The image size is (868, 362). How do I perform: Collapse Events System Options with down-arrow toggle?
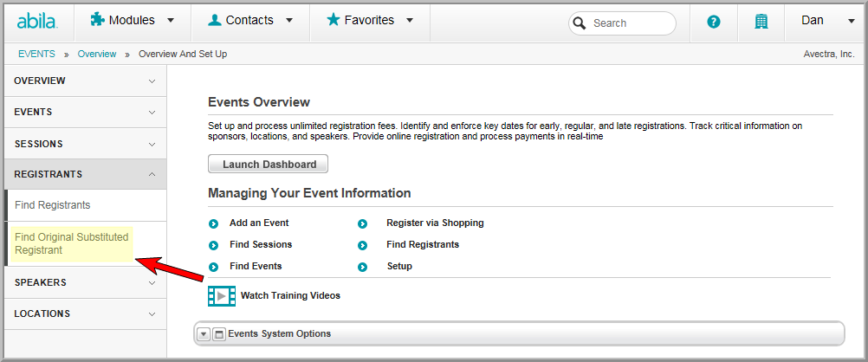tap(204, 334)
